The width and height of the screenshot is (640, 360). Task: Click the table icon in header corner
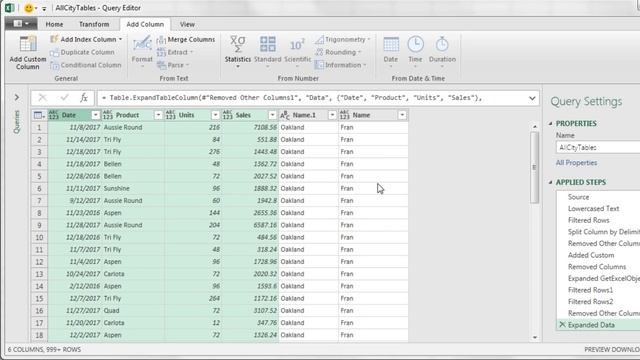[39, 115]
